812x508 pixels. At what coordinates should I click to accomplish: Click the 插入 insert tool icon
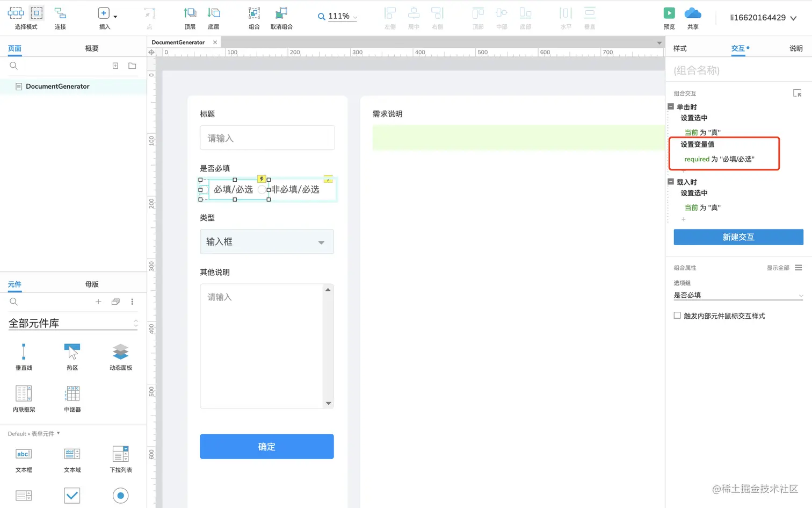click(104, 13)
